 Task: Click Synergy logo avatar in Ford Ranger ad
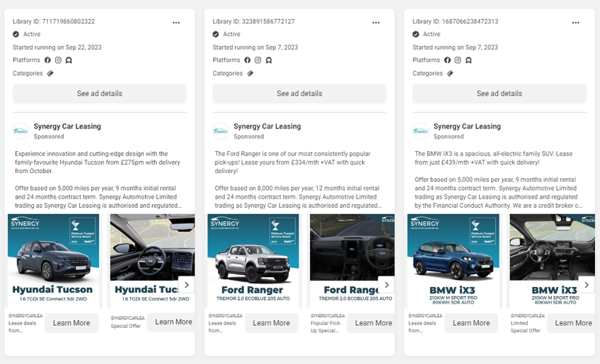(221, 131)
